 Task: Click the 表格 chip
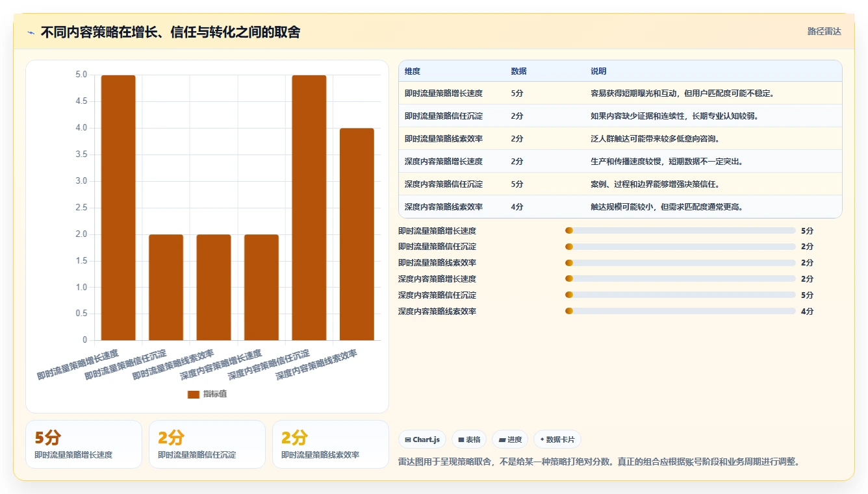[x=469, y=439]
